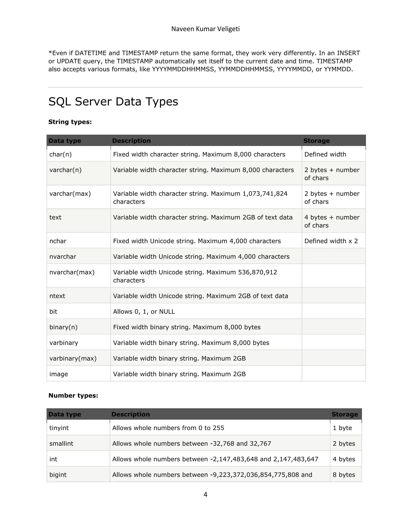Click the '4 bytes' storage cell for int
This screenshot has height=532, width=411.
(x=346, y=459)
